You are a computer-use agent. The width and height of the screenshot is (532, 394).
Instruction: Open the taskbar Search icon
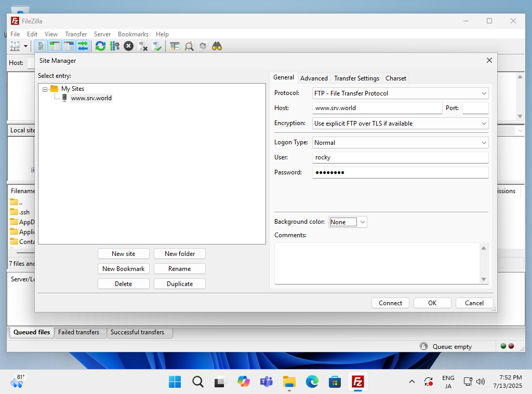[x=198, y=382]
